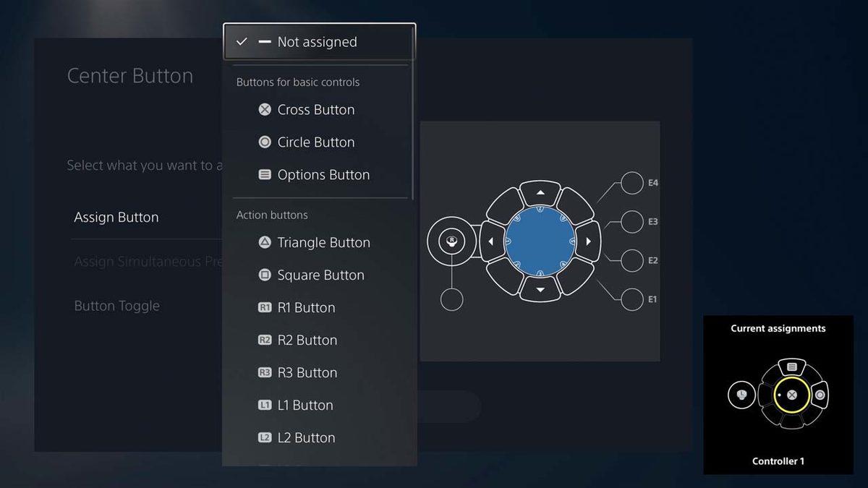Select the Cross Button option

coord(315,110)
